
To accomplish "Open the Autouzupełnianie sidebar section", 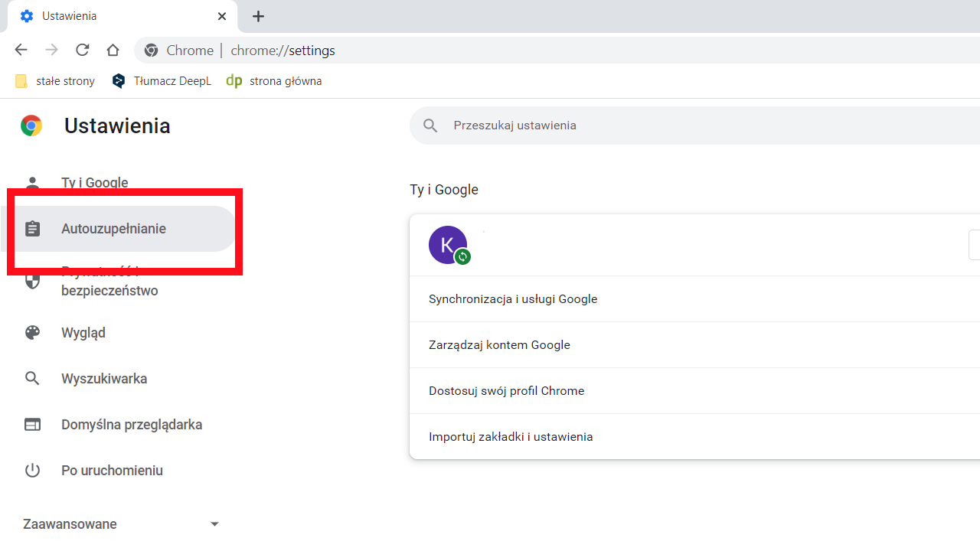I will click(x=113, y=228).
